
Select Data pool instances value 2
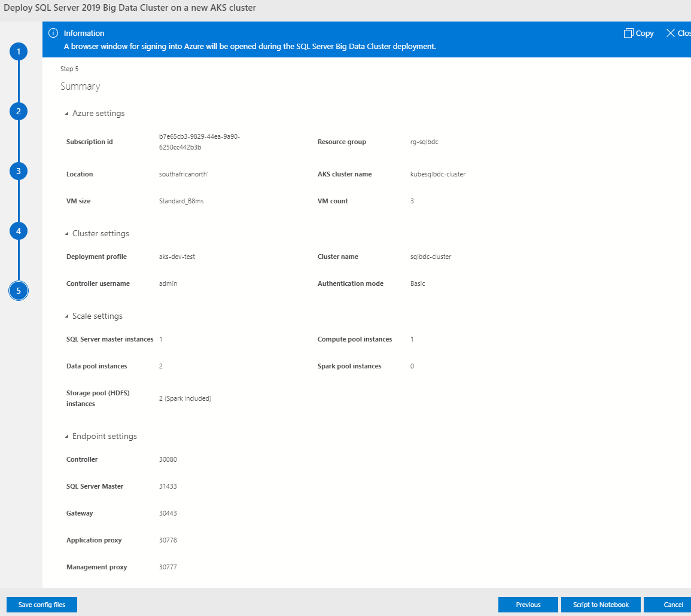tap(161, 366)
